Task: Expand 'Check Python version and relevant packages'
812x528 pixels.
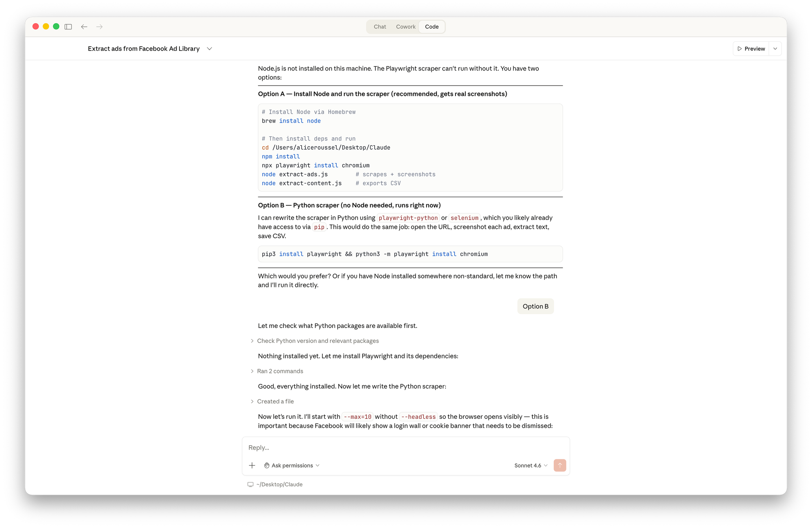Action: (317, 341)
